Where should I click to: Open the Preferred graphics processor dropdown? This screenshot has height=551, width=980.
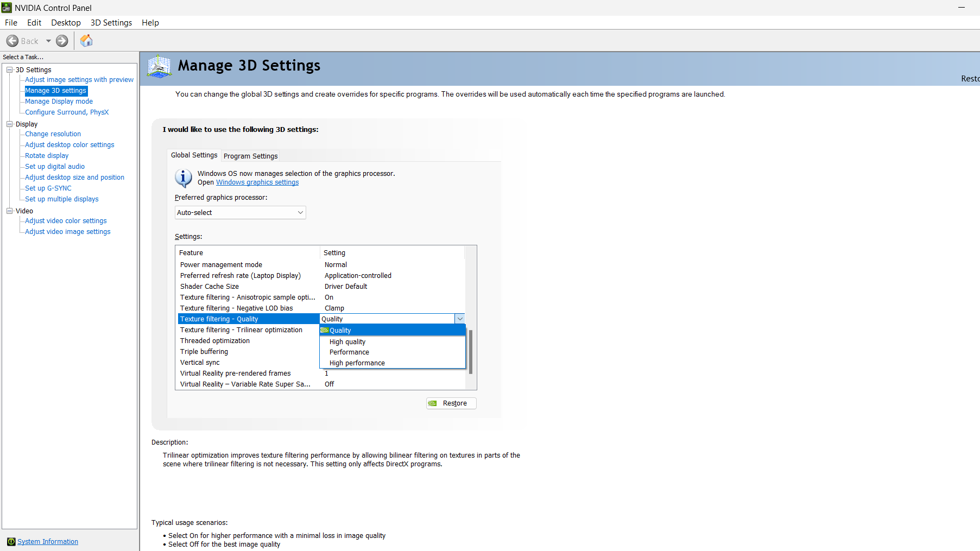tap(241, 213)
